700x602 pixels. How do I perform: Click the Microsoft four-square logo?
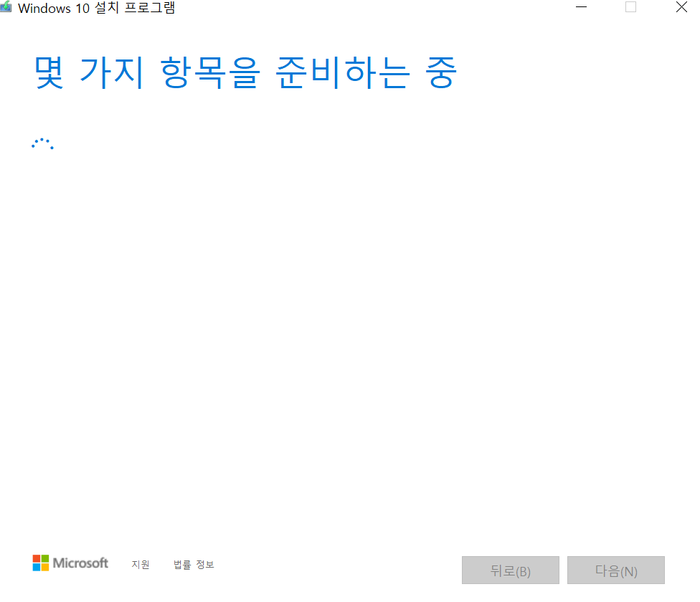pyautogui.click(x=41, y=563)
